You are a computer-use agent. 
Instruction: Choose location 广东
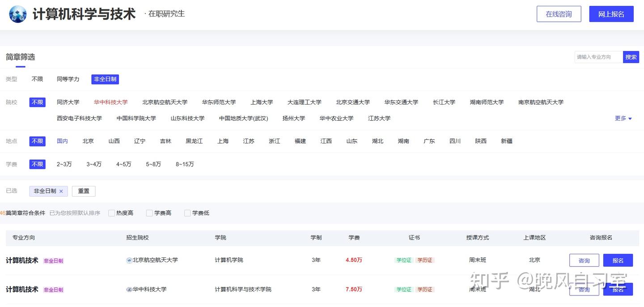click(429, 141)
